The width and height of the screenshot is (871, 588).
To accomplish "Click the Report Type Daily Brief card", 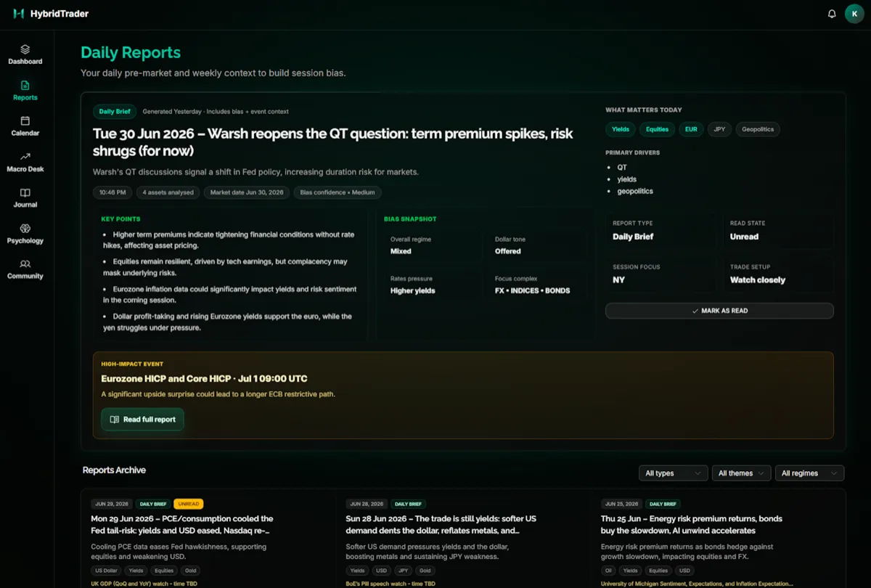I will 661,231.
